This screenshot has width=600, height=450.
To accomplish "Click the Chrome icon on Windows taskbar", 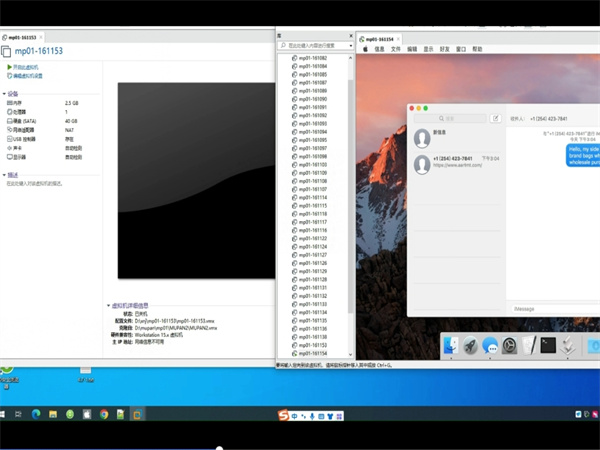I will point(104,414).
